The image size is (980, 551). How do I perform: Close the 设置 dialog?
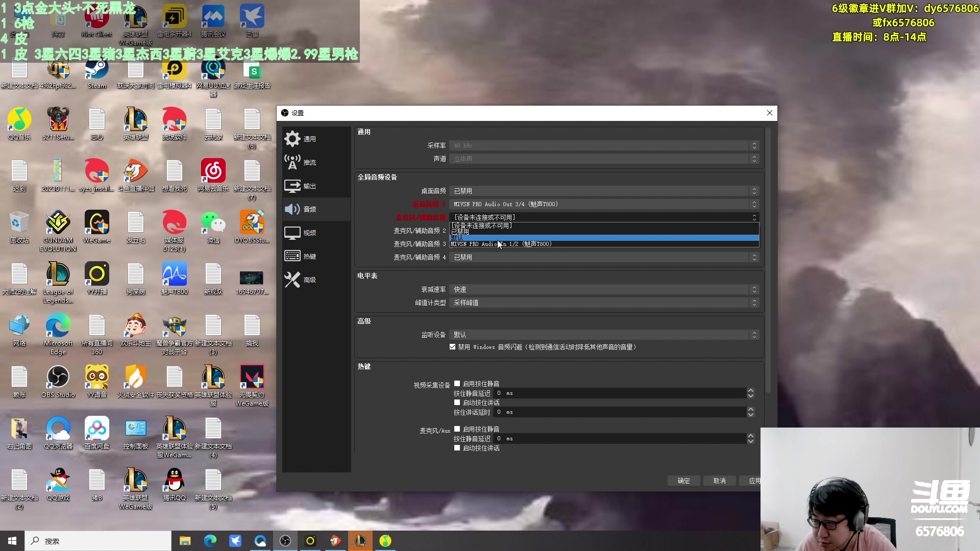tap(769, 113)
